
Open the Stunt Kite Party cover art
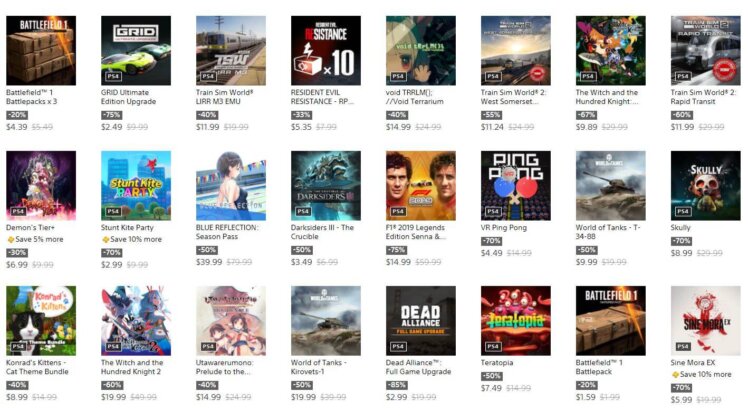pos(136,186)
